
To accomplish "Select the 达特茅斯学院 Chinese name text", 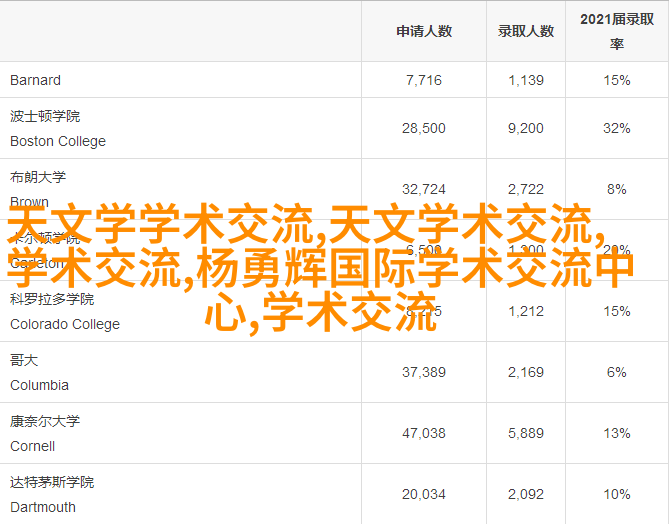I will [x=52, y=482].
